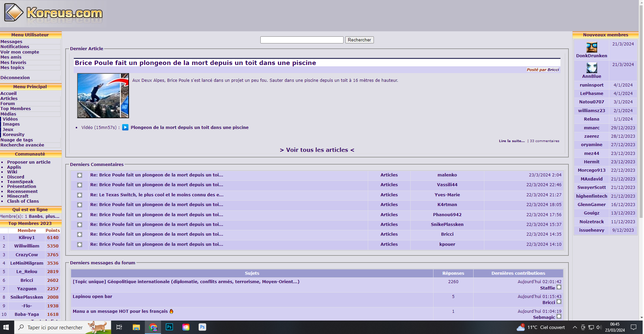
Task: Open Vidéos under Médias menu
Action: point(10,119)
